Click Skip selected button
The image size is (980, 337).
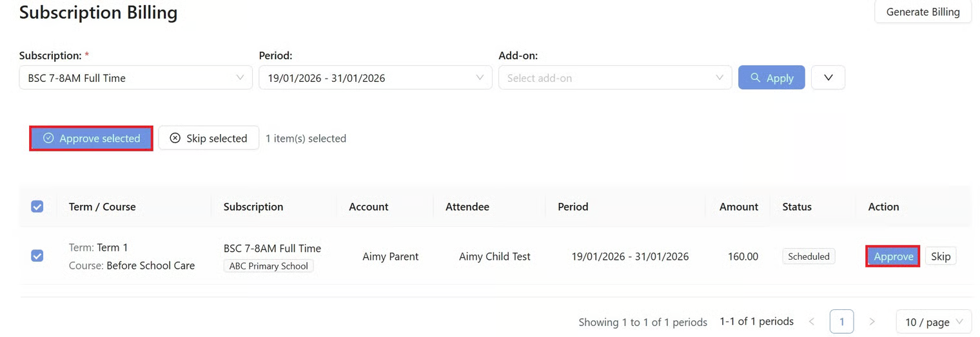coord(208,139)
